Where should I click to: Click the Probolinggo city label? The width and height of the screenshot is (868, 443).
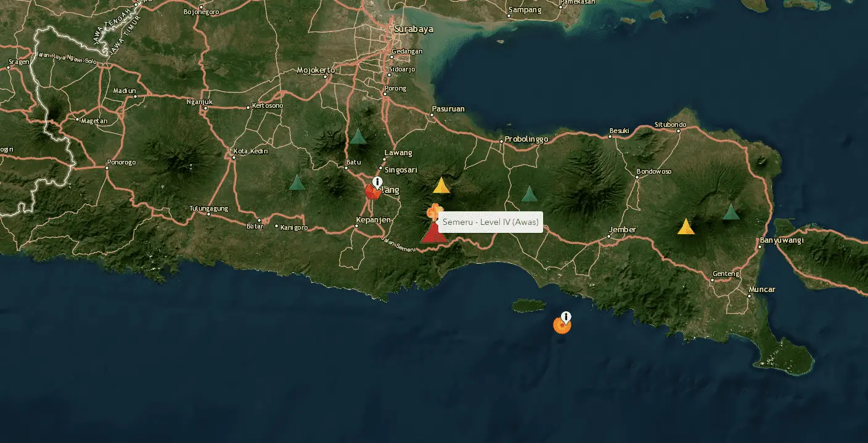(x=526, y=139)
